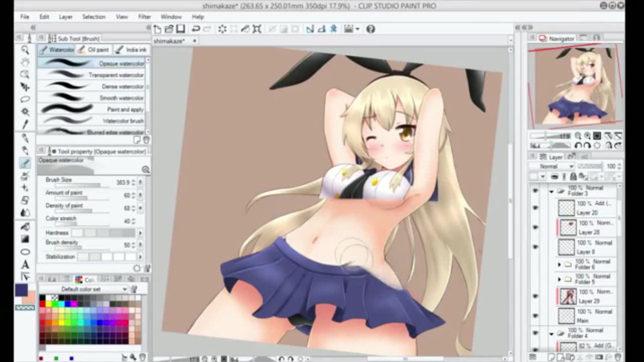Clear the selection via the dotted circle icon
644x362 pixels.
point(222,29)
